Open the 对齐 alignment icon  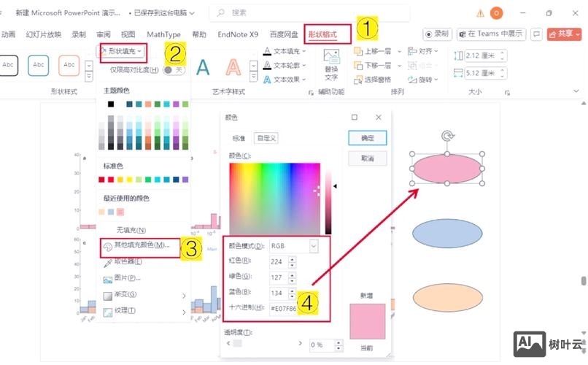point(412,50)
